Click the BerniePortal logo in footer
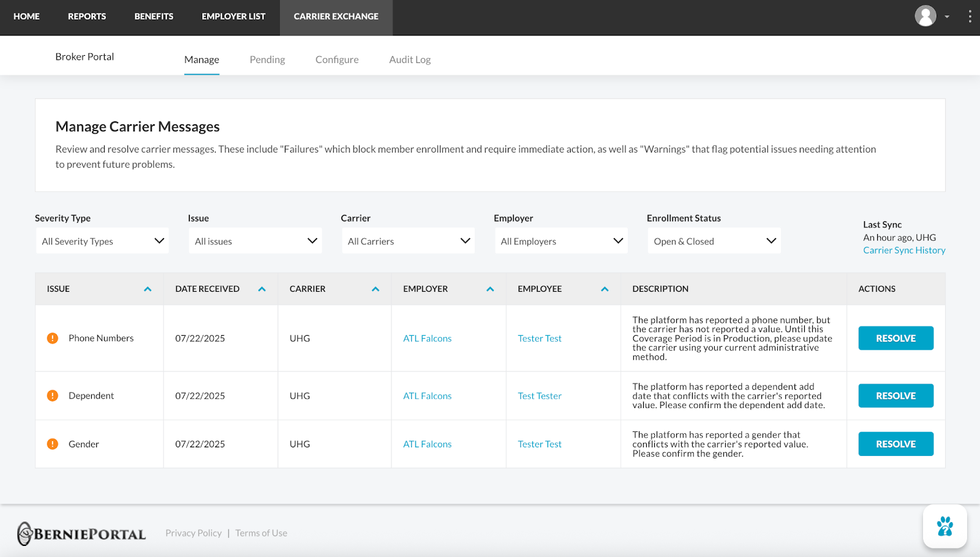Screen dimensions: 980x557 81,534
